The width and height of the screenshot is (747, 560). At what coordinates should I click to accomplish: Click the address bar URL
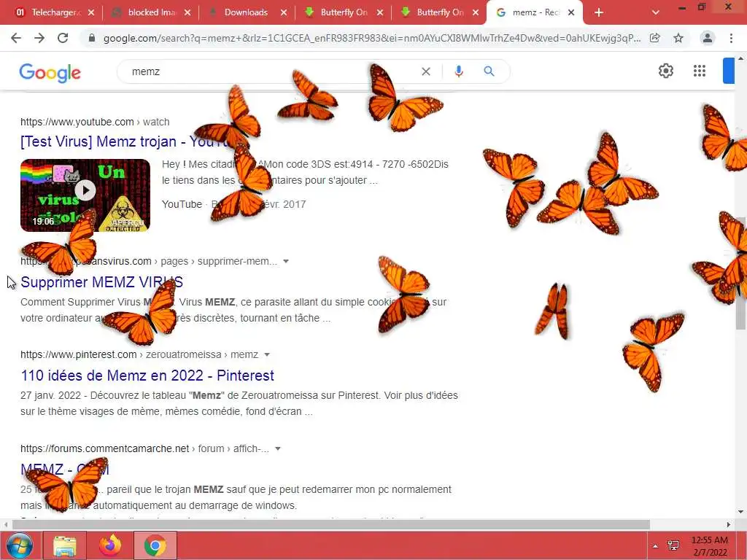(371, 38)
